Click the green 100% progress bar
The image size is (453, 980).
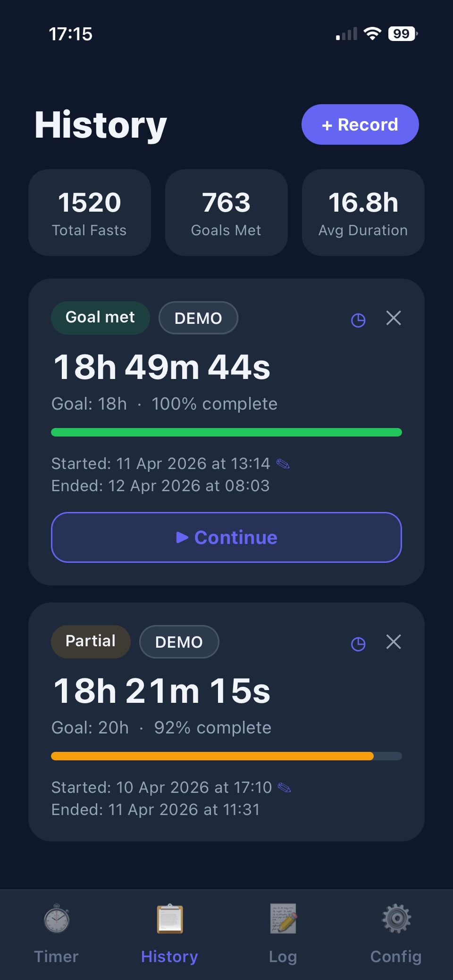tap(226, 432)
